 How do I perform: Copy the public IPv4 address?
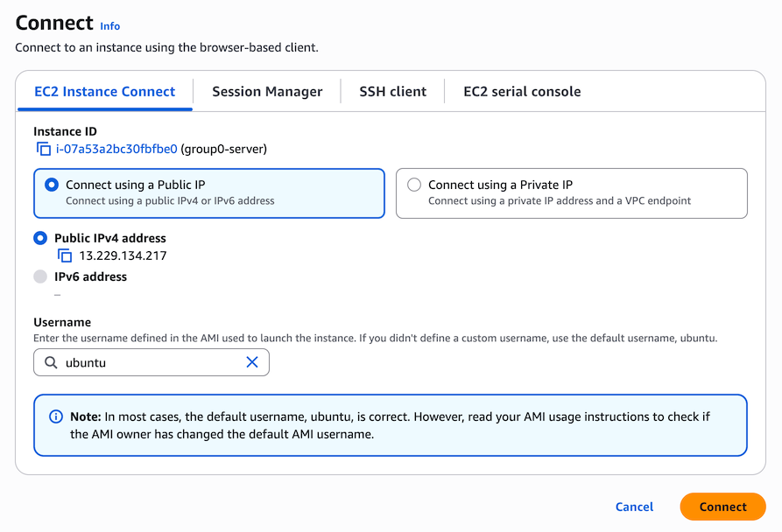[65, 256]
